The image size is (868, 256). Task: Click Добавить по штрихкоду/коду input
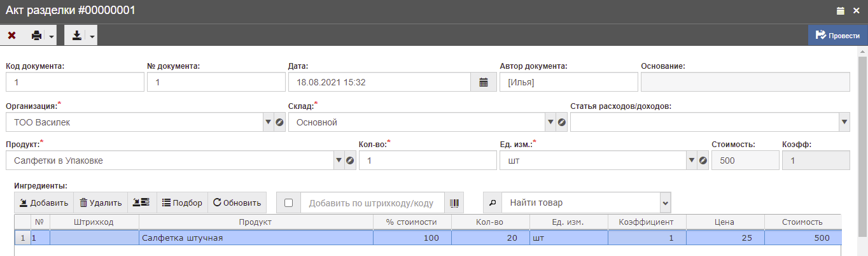pos(372,203)
